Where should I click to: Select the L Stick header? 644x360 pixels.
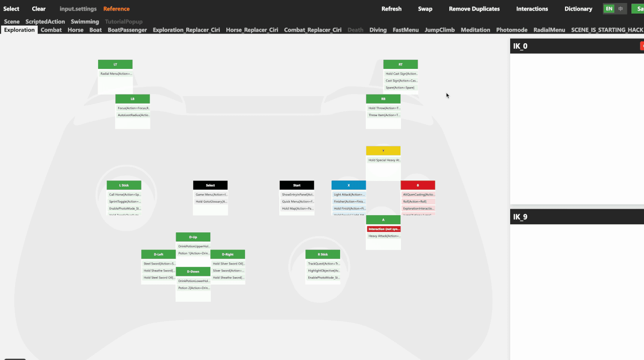click(124, 185)
